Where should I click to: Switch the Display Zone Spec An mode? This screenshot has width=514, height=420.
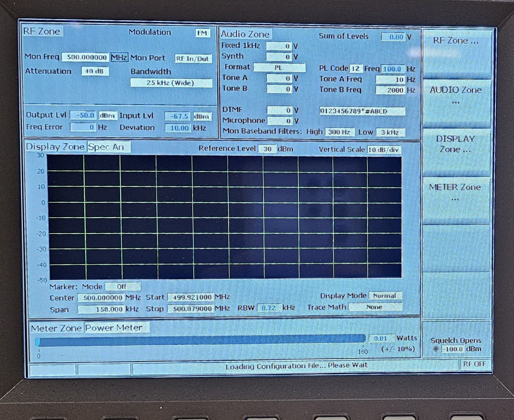[x=109, y=147]
